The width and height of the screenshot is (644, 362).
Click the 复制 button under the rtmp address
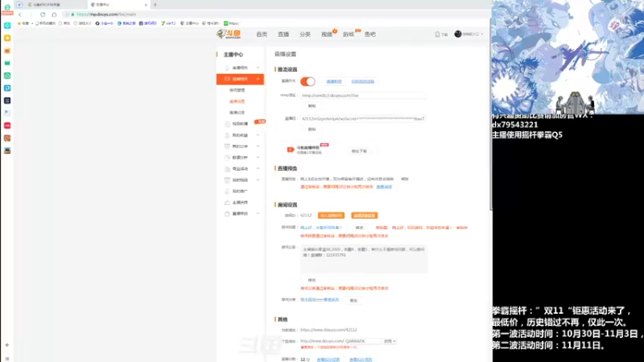pyautogui.click(x=312, y=106)
